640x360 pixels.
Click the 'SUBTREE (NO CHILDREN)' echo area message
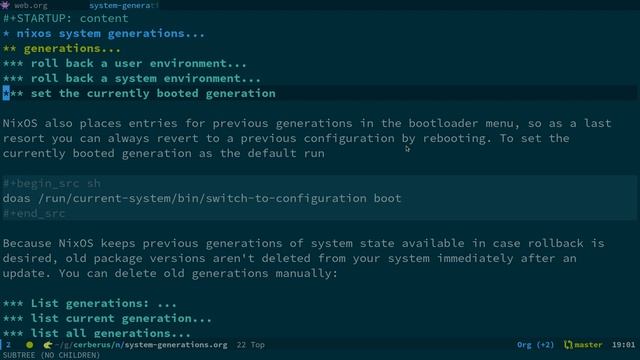pos(51,356)
